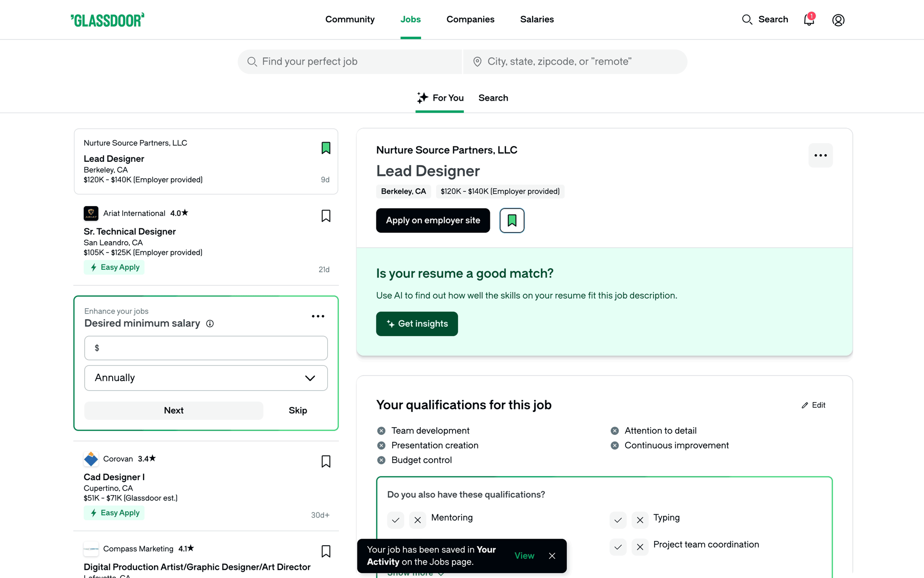Click the $120K - $140K salary tag

(x=500, y=192)
